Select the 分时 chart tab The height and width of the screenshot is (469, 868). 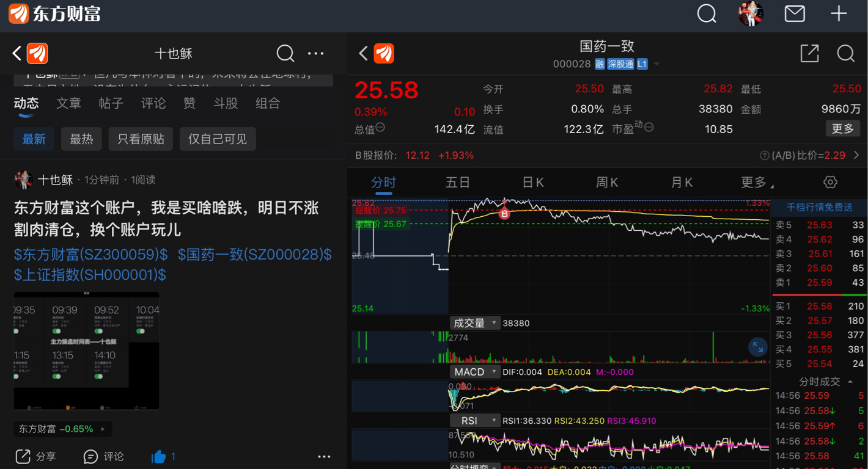tap(383, 183)
